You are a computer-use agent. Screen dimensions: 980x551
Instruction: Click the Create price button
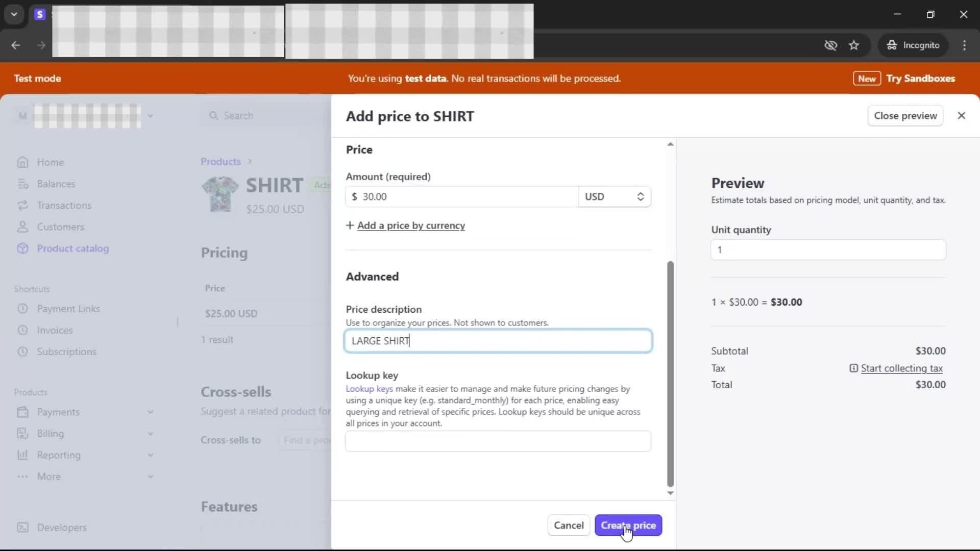click(628, 525)
